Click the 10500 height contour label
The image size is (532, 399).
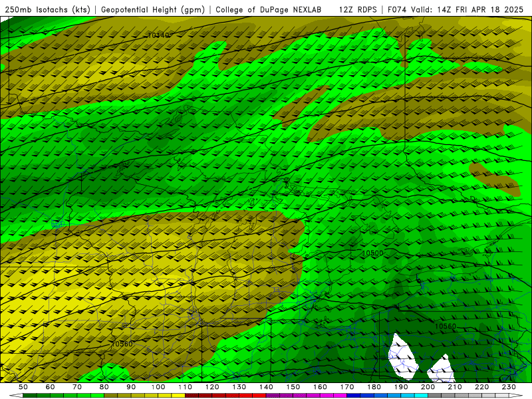(x=372, y=253)
